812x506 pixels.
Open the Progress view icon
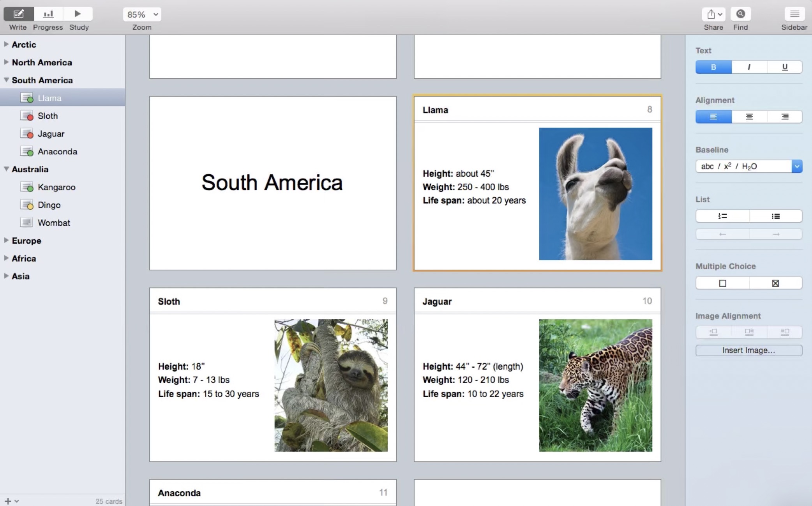pos(48,14)
